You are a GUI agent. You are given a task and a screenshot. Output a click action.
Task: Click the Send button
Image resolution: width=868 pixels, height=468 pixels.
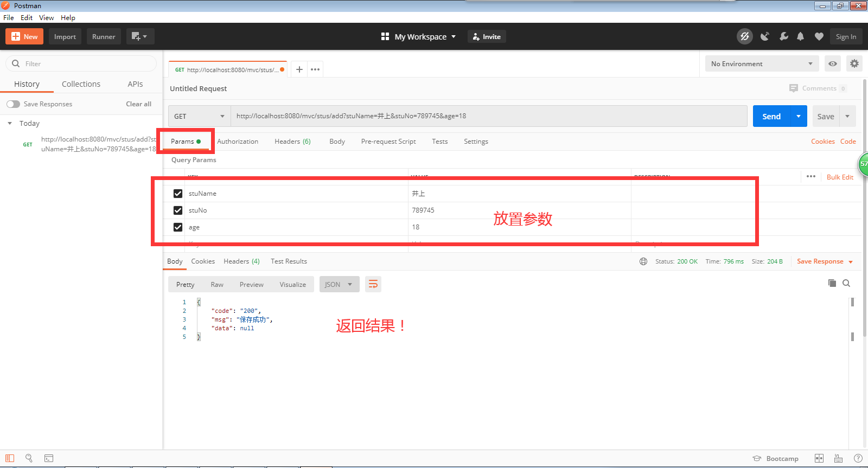(771, 116)
